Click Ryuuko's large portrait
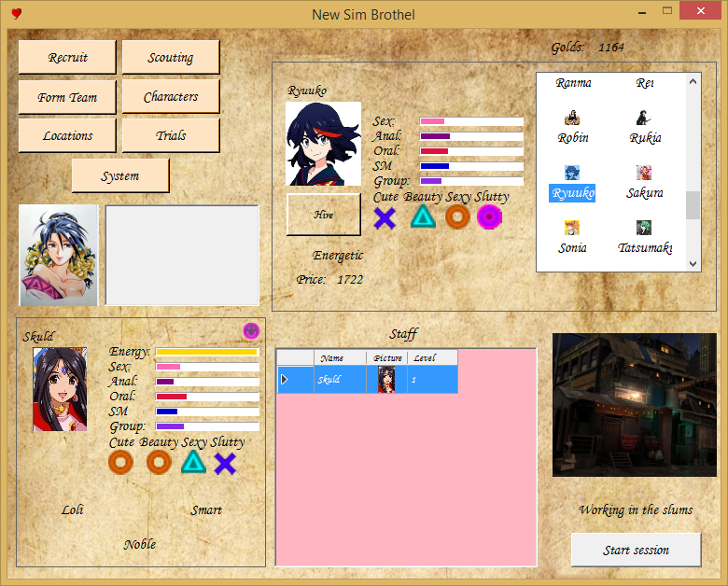 (x=323, y=144)
